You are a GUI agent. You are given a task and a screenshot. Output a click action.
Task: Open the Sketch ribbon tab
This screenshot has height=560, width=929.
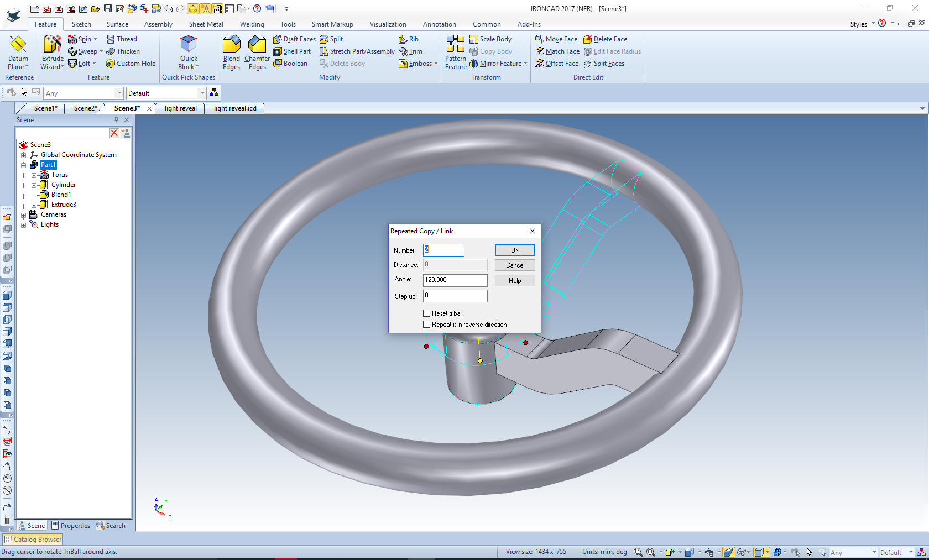click(x=81, y=24)
